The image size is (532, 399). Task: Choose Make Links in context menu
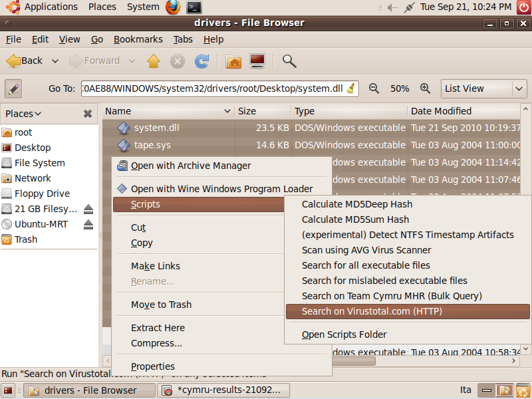[x=199, y=266]
